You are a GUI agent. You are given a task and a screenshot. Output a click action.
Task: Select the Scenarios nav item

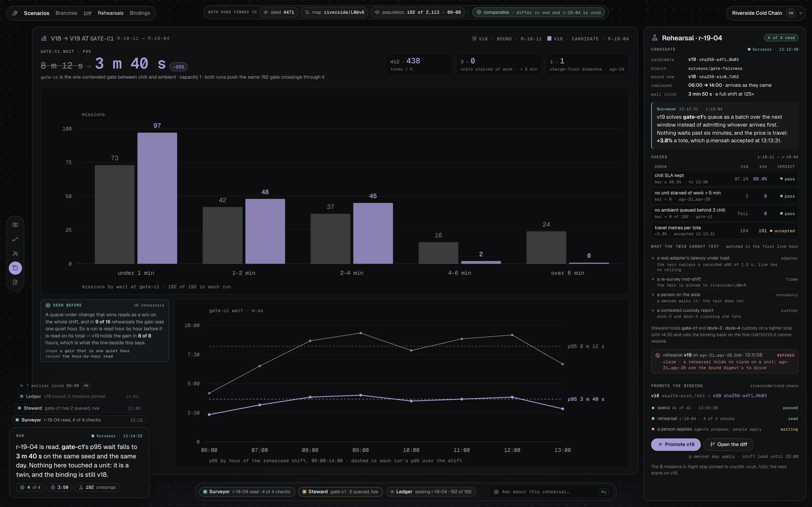click(x=37, y=13)
